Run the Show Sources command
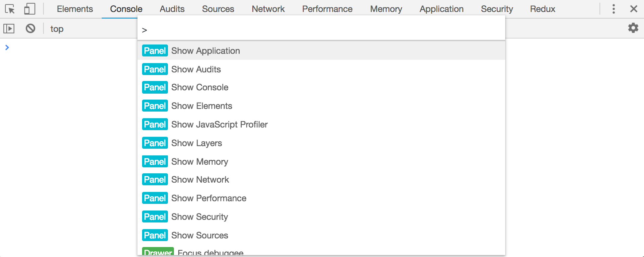 pos(321,235)
